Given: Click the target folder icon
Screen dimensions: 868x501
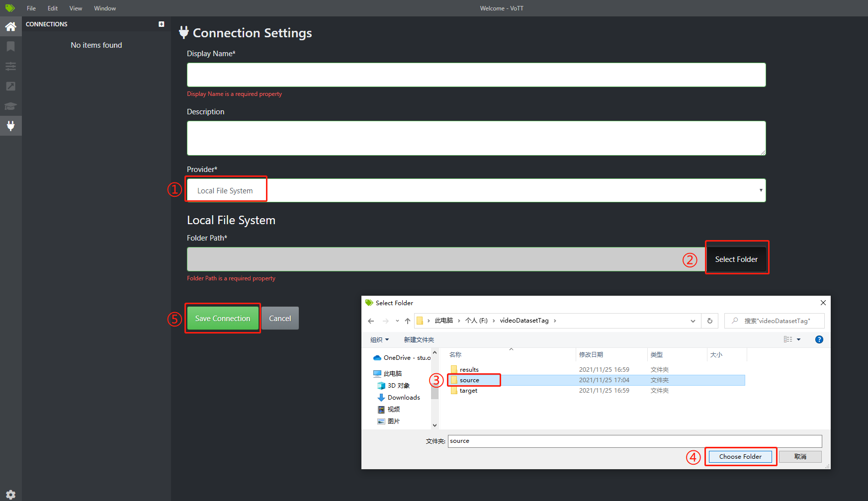Looking at the screenshot, I should [x=454, y=390].
